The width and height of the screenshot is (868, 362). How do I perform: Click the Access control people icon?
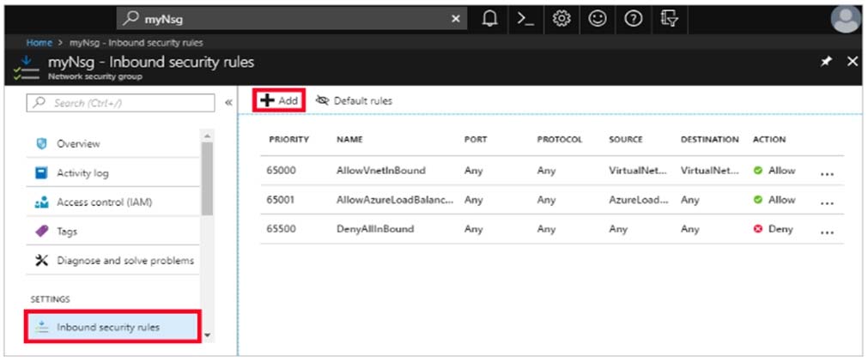click(x=40, y=202)
